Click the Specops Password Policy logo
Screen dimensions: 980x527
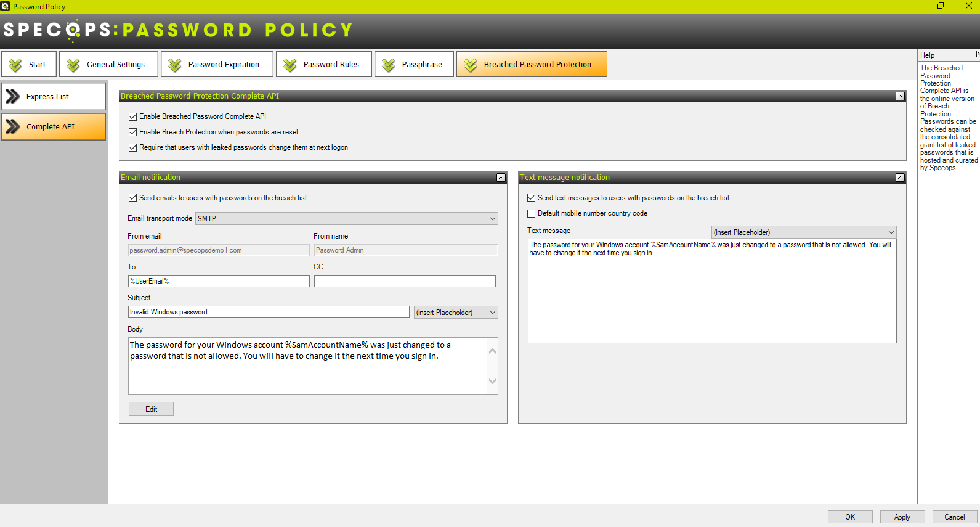(178, 30)
